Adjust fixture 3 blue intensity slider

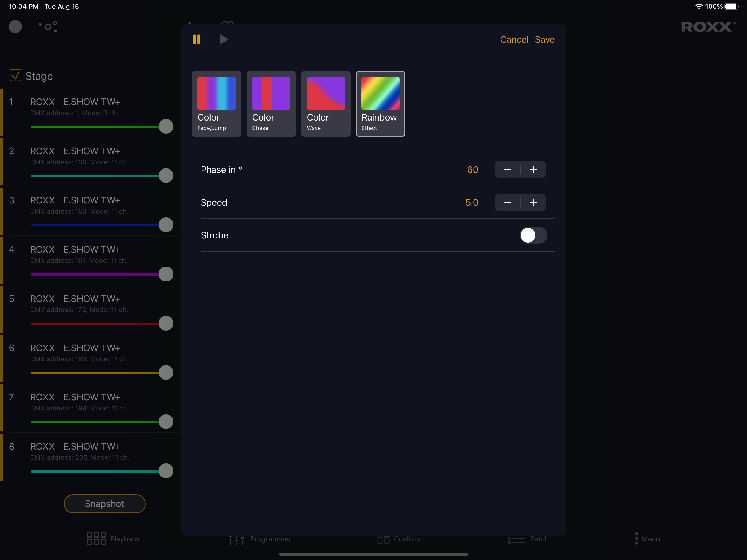(x=102, y=225)
